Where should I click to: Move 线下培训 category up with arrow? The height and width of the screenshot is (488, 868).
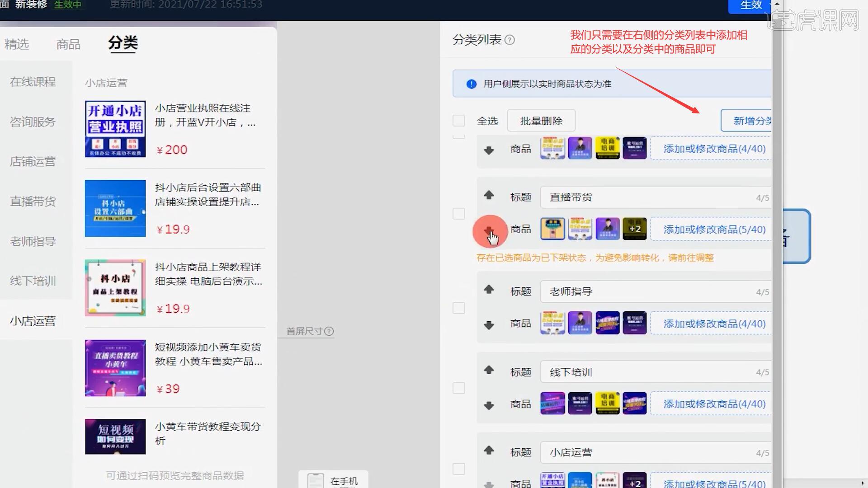[x=489, y=370]
